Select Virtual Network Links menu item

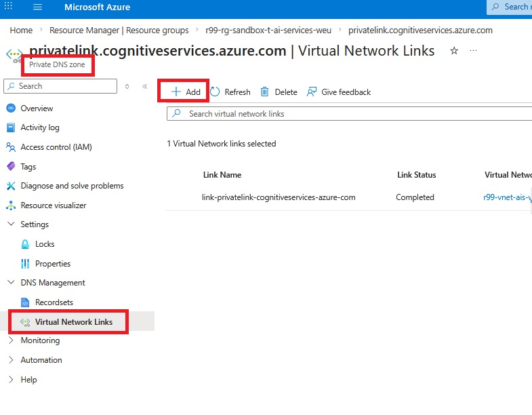pos(73,321)
